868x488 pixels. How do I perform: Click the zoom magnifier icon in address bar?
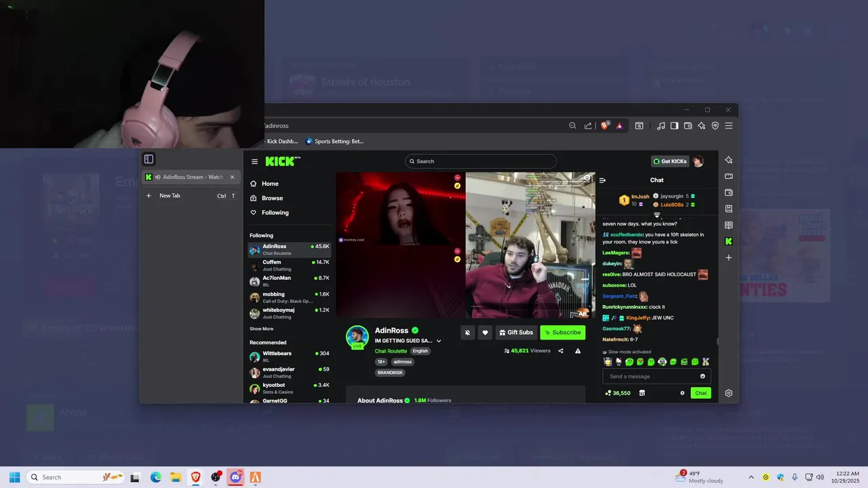click(x=572, y=125)
